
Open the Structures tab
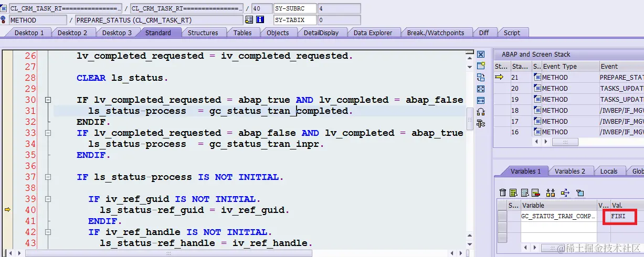[203, 33]
